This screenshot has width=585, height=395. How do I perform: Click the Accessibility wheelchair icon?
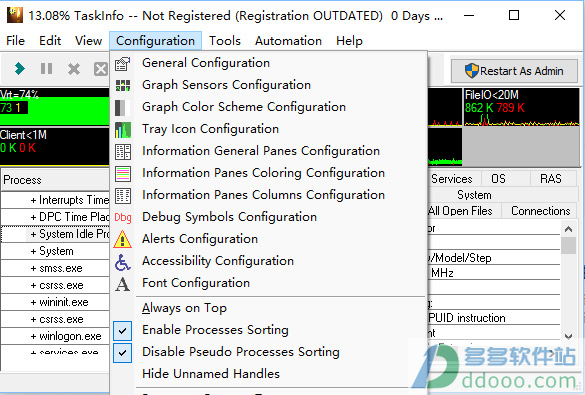click(x=123, y=262)
